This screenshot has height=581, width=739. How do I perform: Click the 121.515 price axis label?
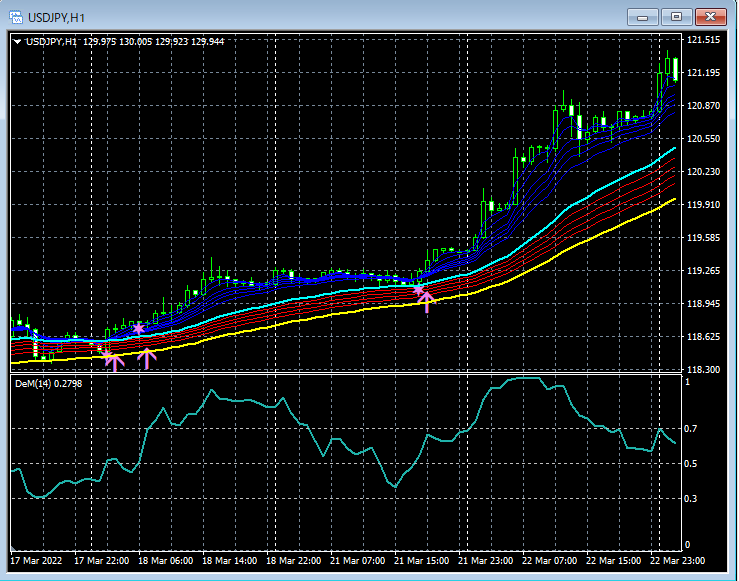click(x=705, y=40)
